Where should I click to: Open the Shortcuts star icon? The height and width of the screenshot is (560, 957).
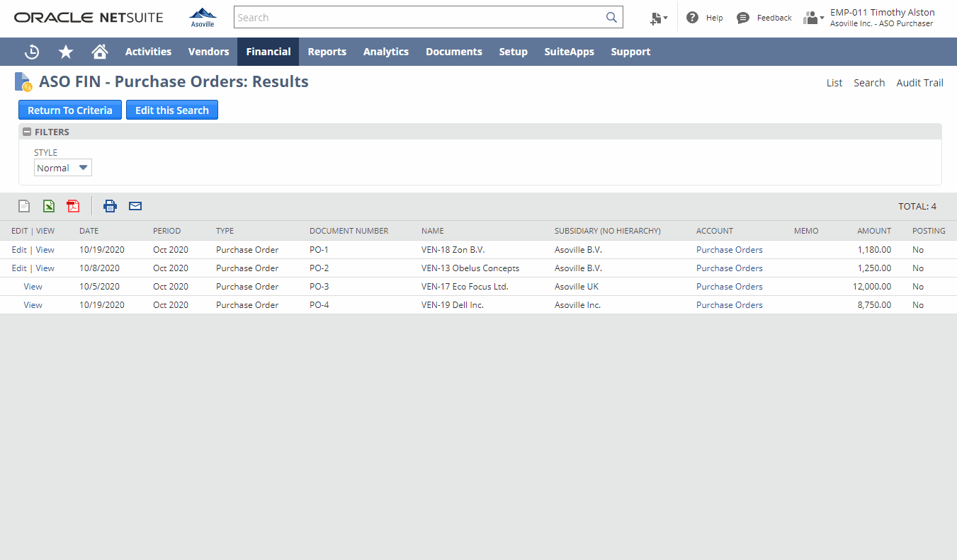coord(66,52)
